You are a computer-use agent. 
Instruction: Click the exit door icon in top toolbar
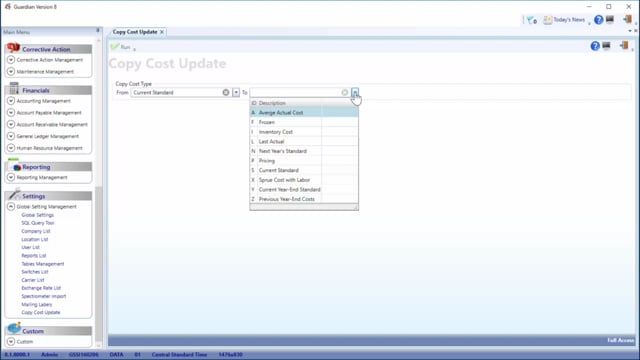[627, 19]
